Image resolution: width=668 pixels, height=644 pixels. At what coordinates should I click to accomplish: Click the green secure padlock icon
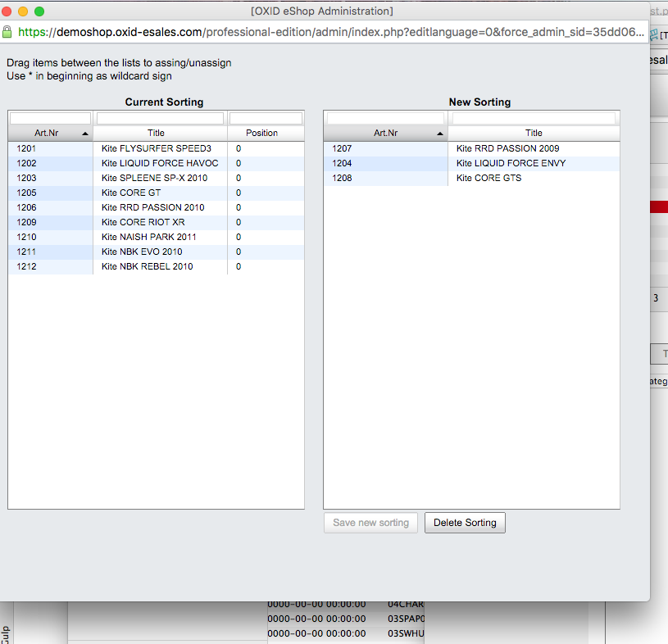(x=7, y=32)
